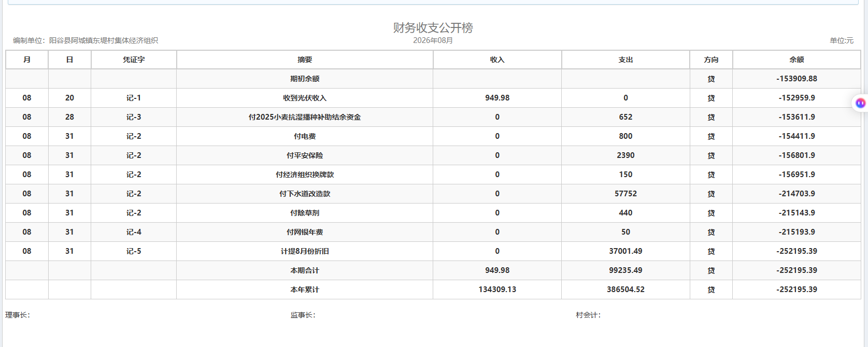Click the 2026年08月 period label
Screen dimensions: 868x347
tap(433, 40)
